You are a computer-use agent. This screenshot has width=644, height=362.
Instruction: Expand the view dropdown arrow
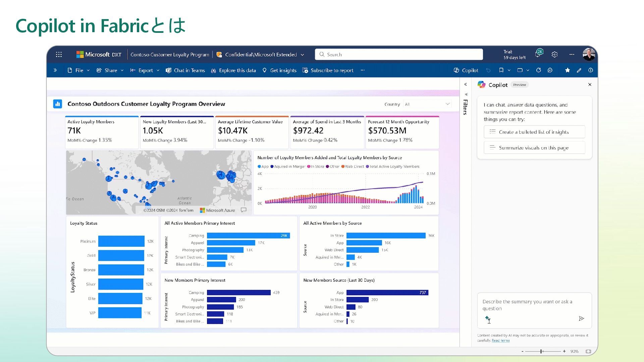click(x=528, y=70)
